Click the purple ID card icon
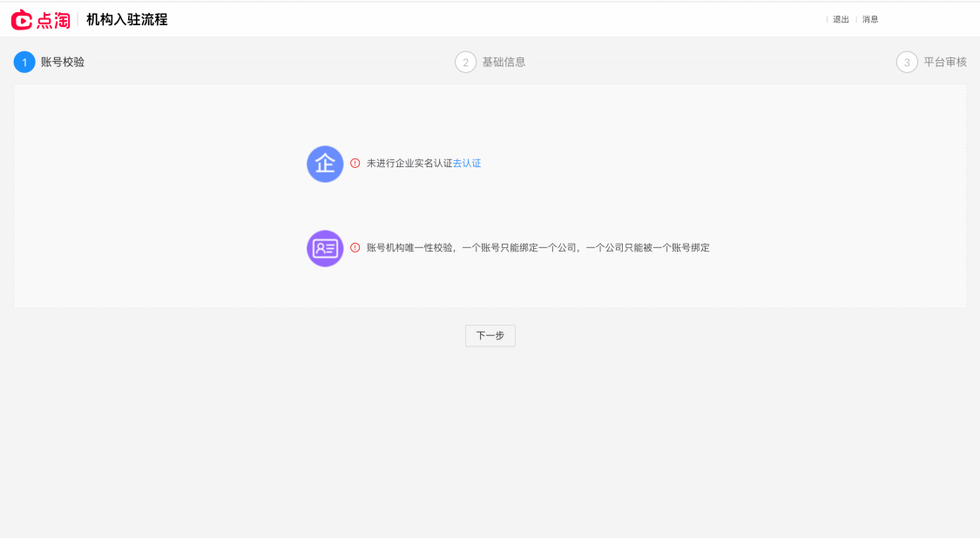The width and height of the screenshot is (980, 538). (325, 248)
